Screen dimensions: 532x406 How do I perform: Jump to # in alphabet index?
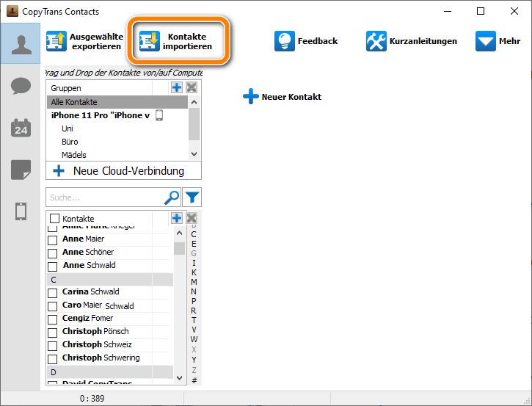(x=194, y=380)
